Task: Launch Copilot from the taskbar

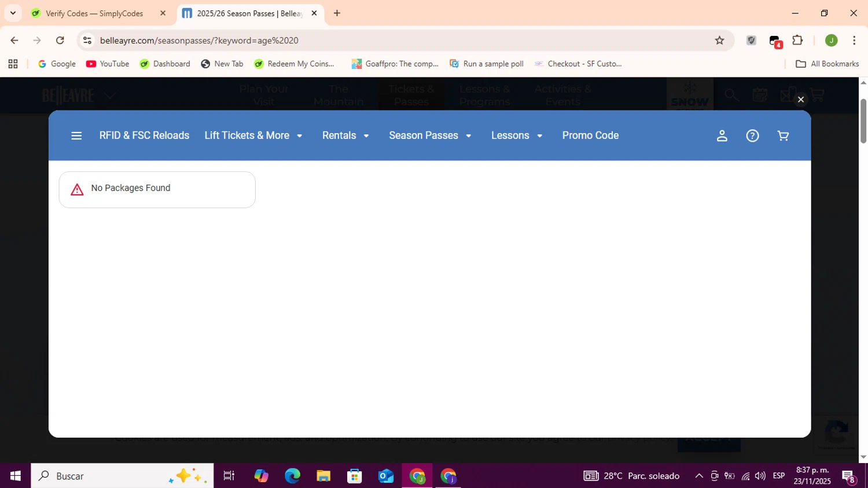Action: [262, 476]
